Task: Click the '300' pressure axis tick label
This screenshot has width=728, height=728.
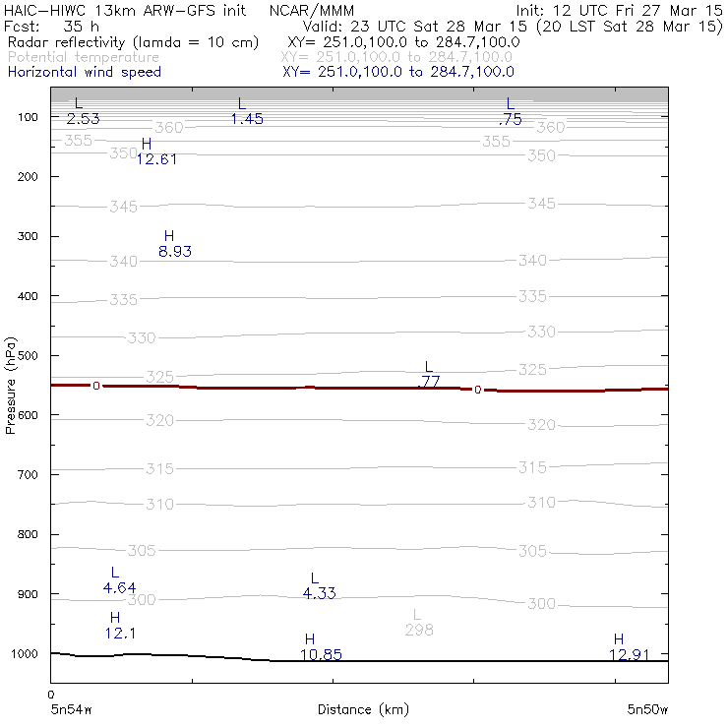Action: coord(28,236)
